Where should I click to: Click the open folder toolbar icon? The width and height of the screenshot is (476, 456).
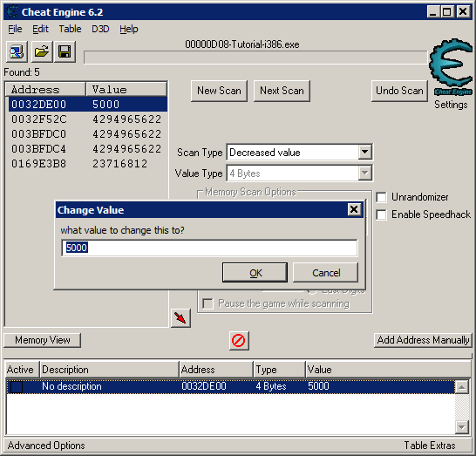(41, 52)
